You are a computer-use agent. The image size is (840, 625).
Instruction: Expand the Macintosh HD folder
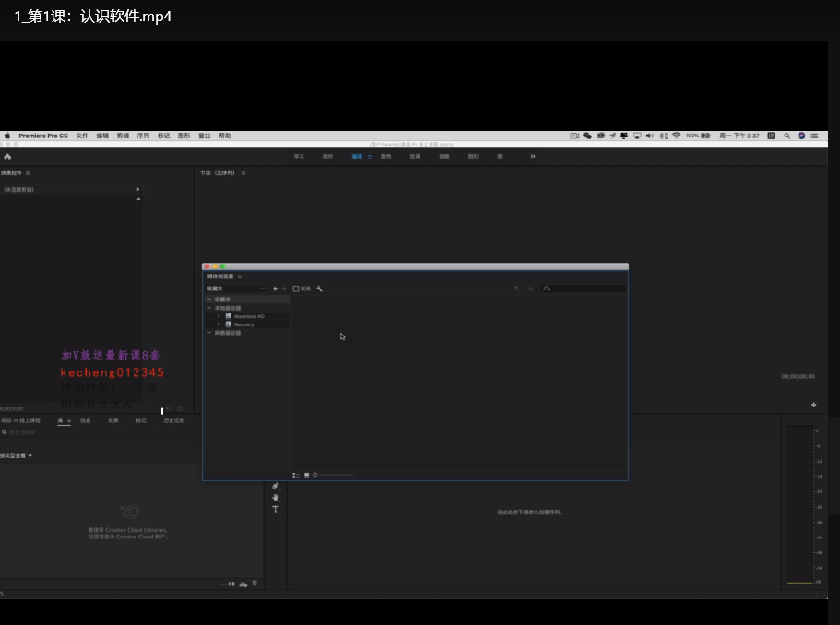218,316
